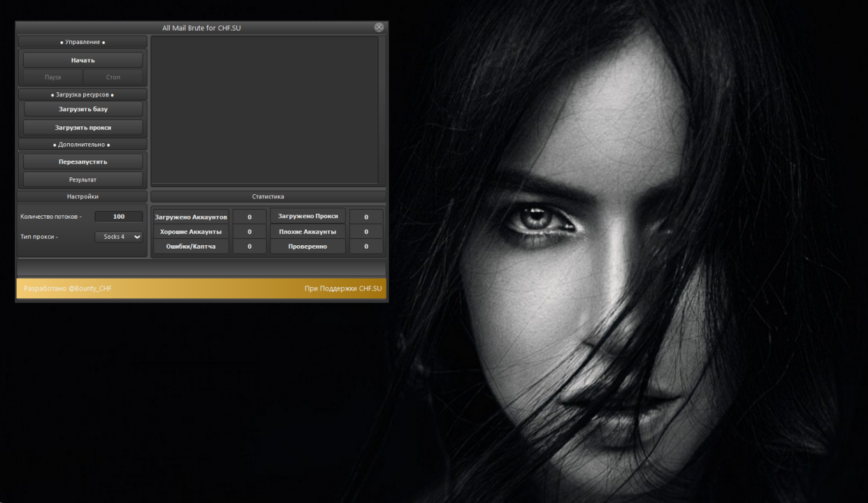868x503 pixels.
Task: Click the Стоп button
Action: [113, 77]
